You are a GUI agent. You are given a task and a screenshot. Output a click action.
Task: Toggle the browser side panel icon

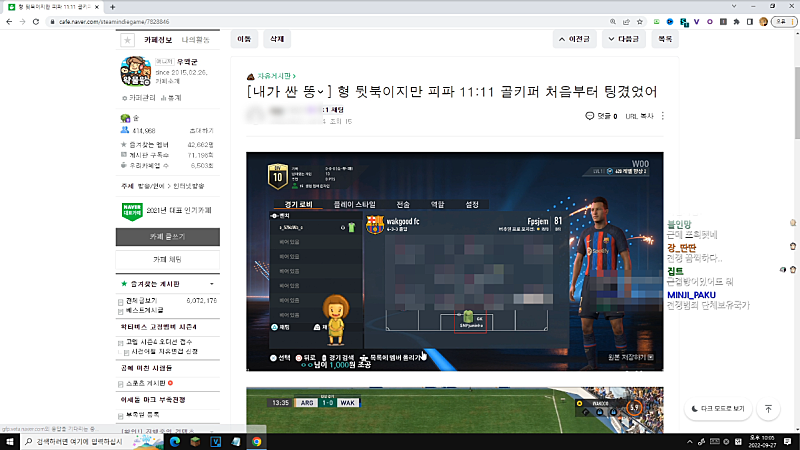pos(749,22)
